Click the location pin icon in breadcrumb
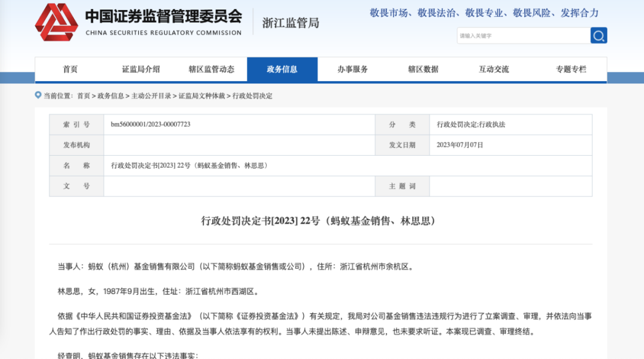 [38, 95]
